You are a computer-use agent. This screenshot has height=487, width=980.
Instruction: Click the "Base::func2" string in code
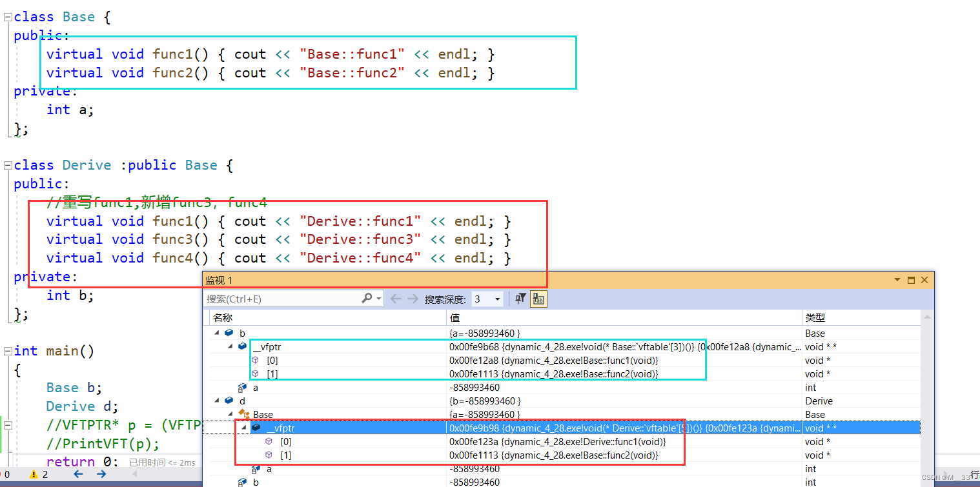point(352,73)
